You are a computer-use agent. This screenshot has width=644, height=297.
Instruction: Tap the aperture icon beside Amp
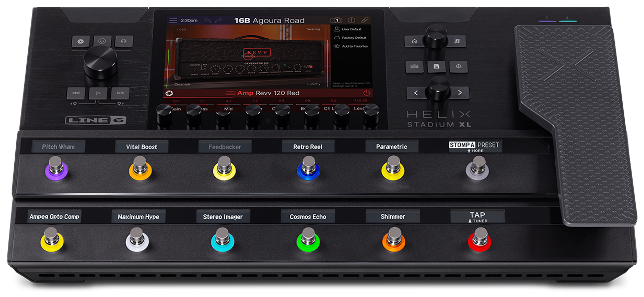[x=169, y=93]
